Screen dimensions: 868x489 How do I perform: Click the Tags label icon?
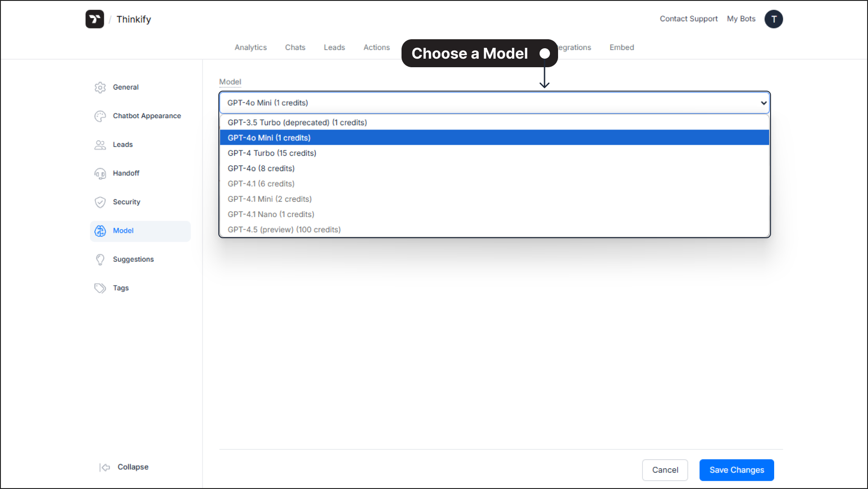coord(100,288)
